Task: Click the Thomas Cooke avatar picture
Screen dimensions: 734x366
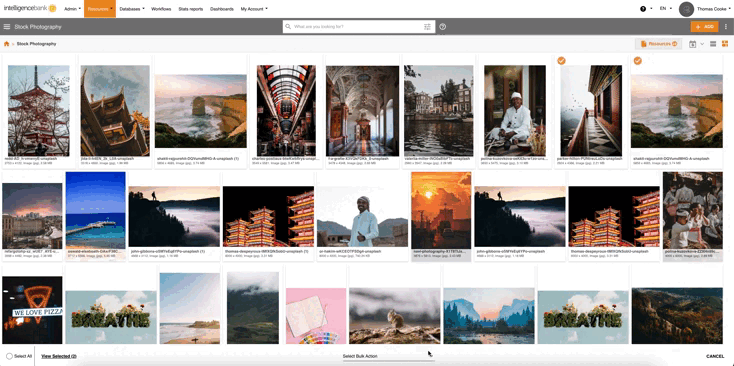Action: point(686,9)
